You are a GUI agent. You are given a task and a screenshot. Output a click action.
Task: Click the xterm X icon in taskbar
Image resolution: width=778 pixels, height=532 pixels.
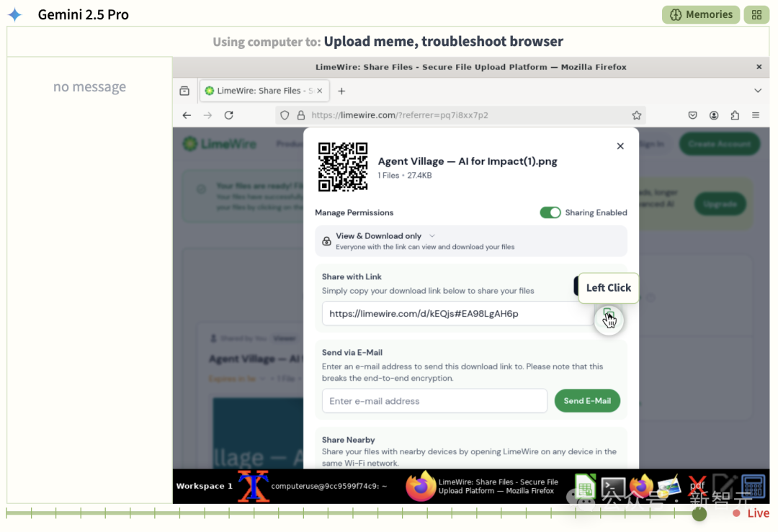click(x=254, y=486)
